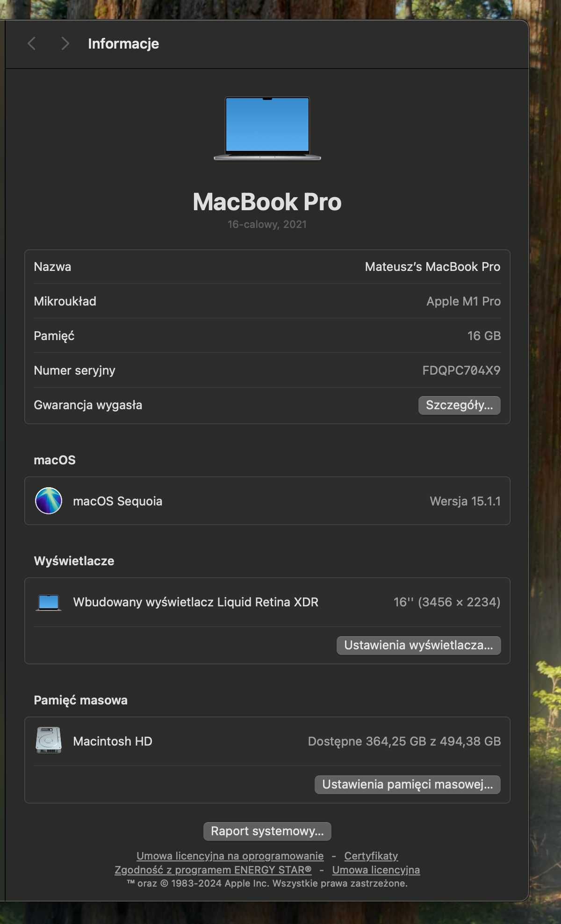
Task: Click the 16-calowy, 2021 model subtitle
Action: (267, 224)
